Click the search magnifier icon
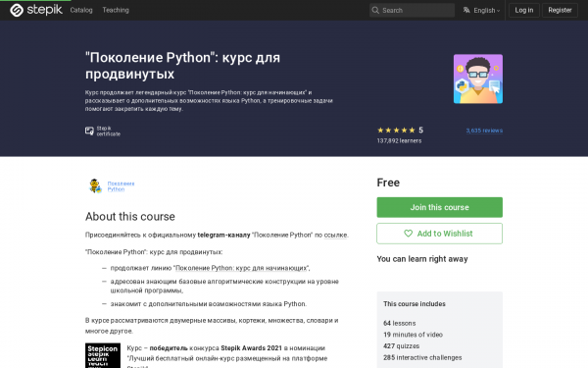The height and width of the screenshot is (368, 588). (375, 10)
